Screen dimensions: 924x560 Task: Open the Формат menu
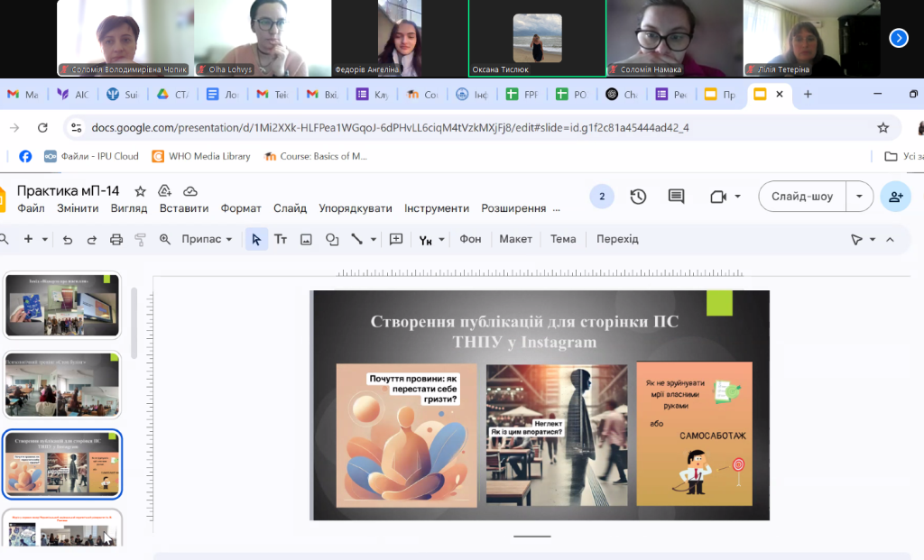[241, 208]
